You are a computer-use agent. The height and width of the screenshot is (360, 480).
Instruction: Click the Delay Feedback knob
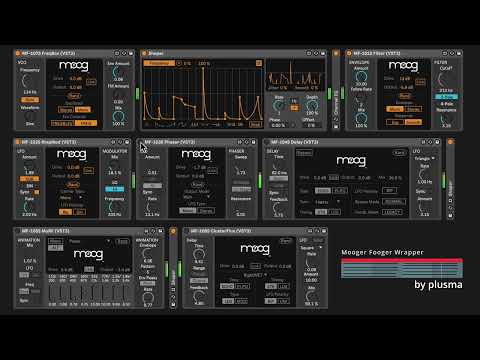[x=278, y=208]
